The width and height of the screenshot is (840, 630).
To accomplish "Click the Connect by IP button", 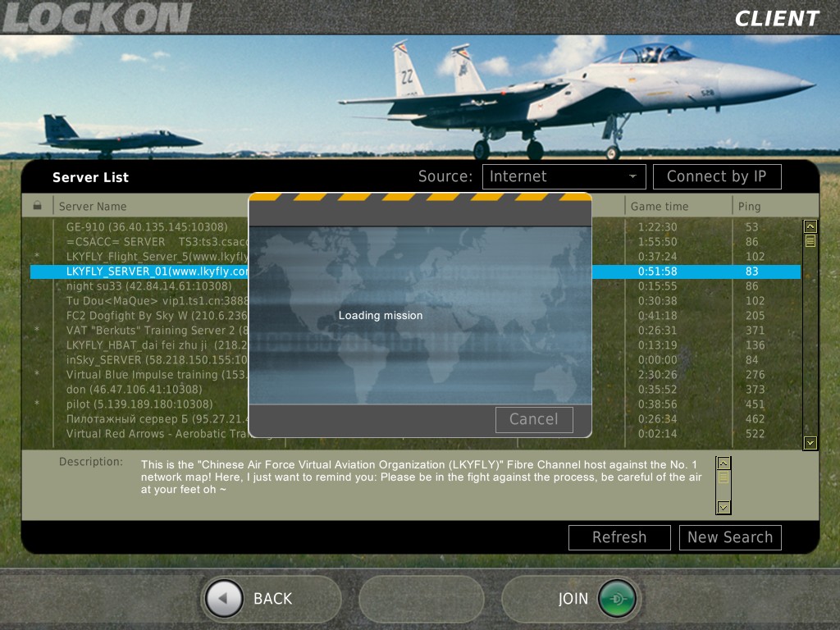I will (x=717, y=176).
